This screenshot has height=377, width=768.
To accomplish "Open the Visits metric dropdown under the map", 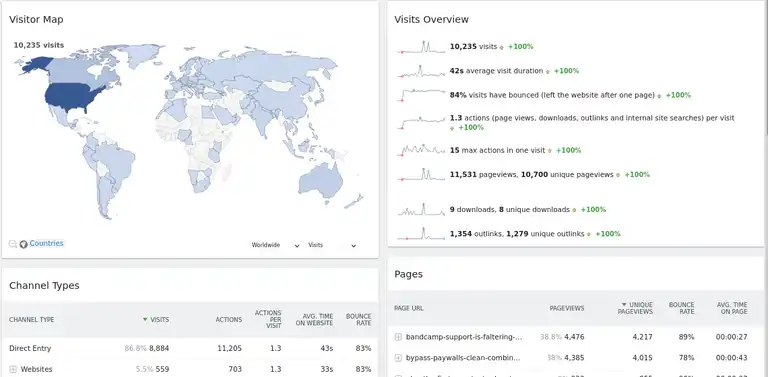I will coord(332,245).
